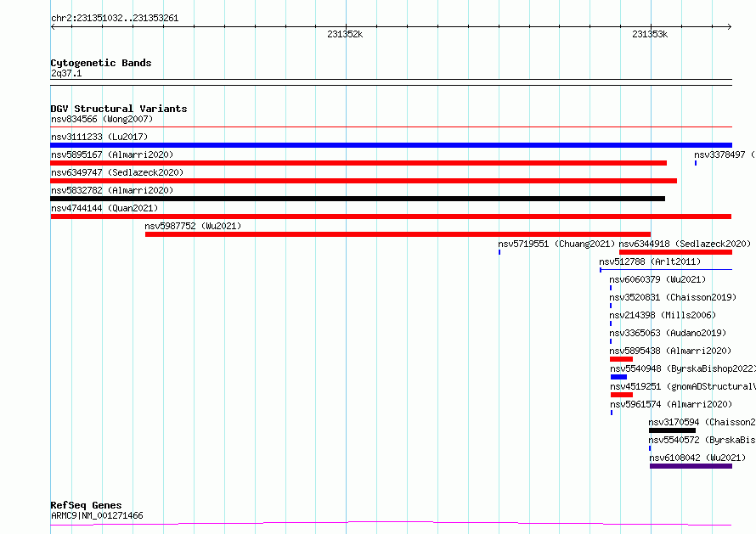This screenshot has width=756, height=534.
Task: Open the nsv512788 (Arlt2011) label
Action: pos(650,261)
